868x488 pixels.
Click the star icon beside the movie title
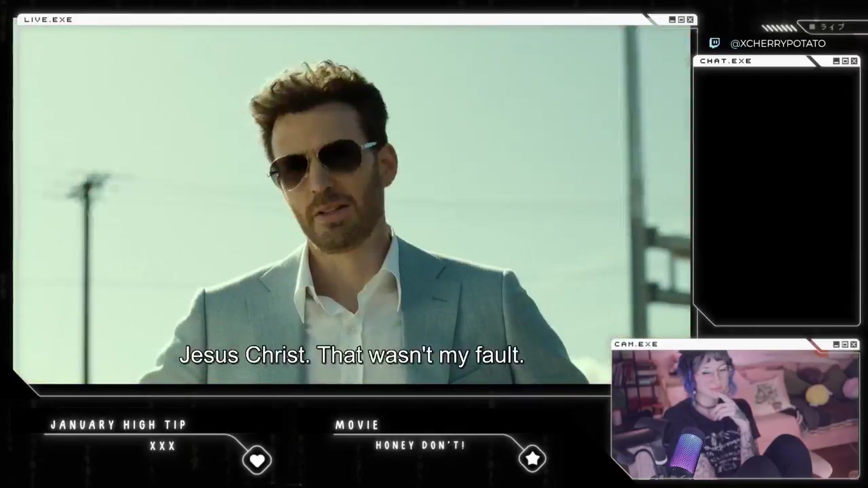tap(532, 459)
